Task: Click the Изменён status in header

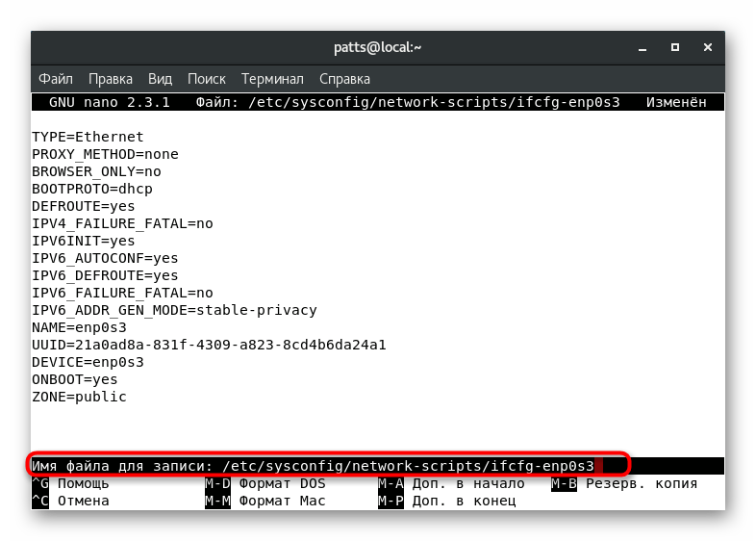Action: pyautogui.click(x=676, y=102)
